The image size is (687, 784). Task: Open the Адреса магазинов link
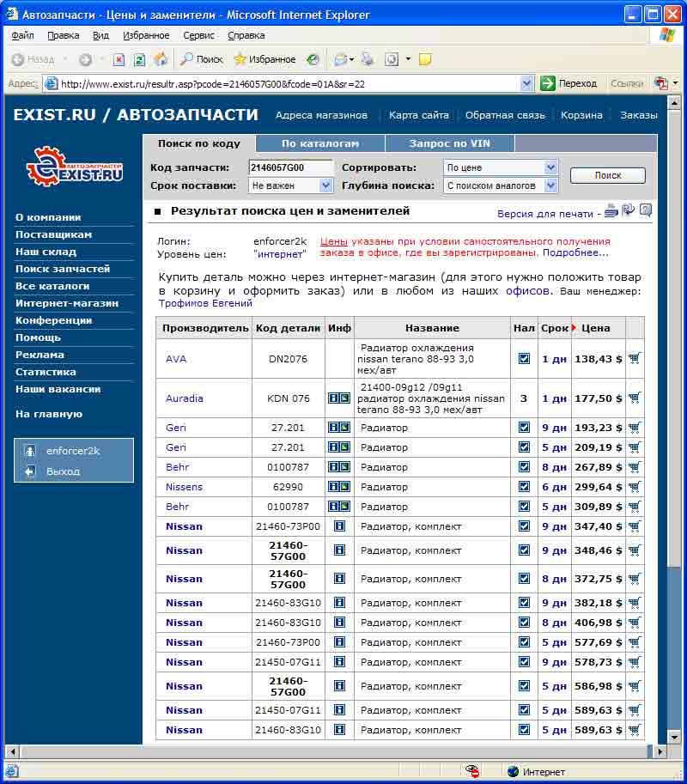[321, 115]
